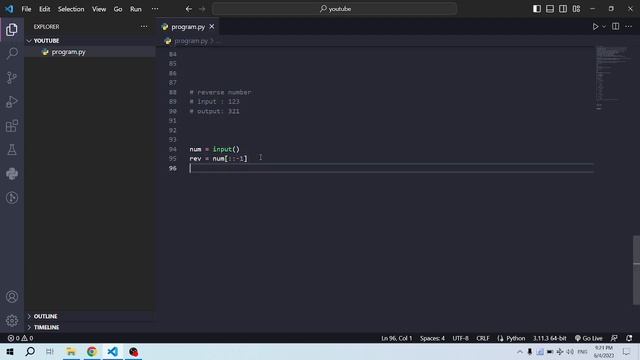The width and height of the screenshot is (640, 360).
Task: Click line 95 rev = num[::-1] code
Action: [x=218, y=159]
